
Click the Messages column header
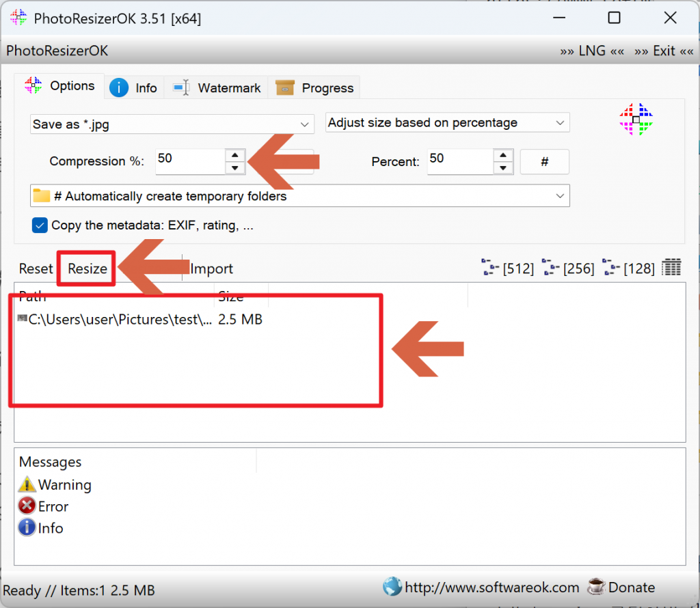(x=136, y=462)
